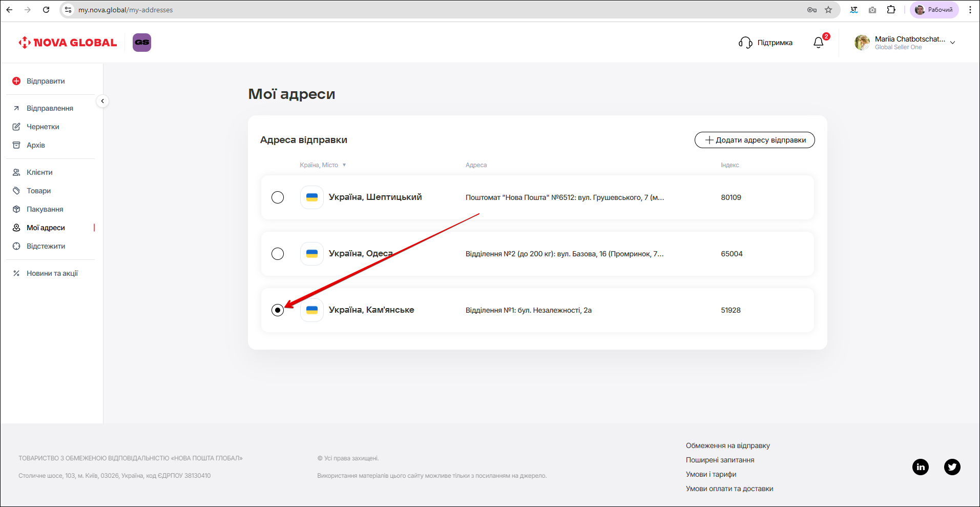
Task: Click the Ukraine flag in Одеса row
Action: (x=312, y=254)
